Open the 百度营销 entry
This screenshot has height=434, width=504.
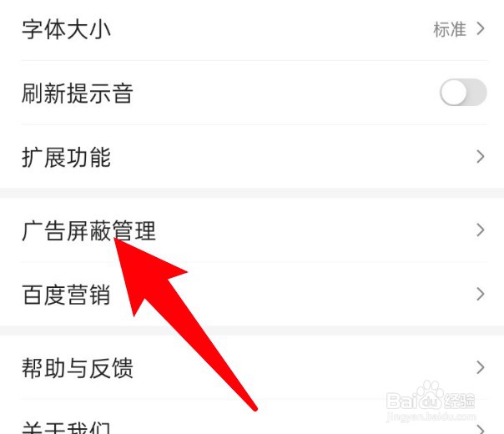point(252,294)
